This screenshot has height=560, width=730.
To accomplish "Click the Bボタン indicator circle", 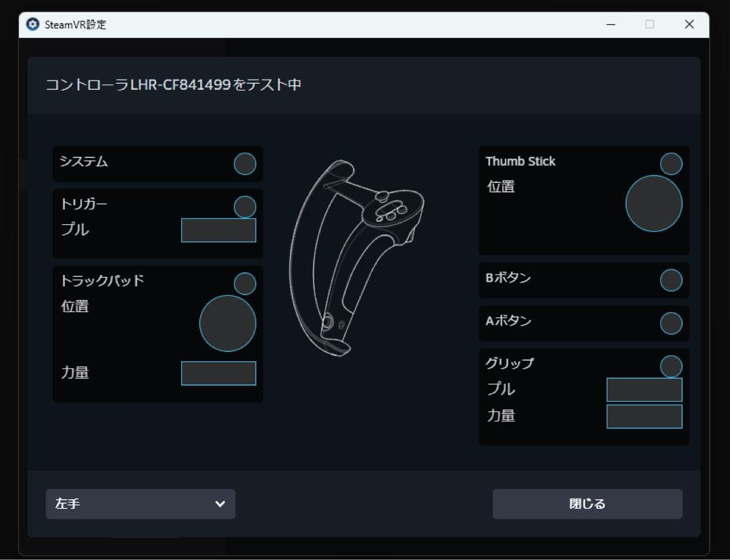I will (x=671, y=280).
